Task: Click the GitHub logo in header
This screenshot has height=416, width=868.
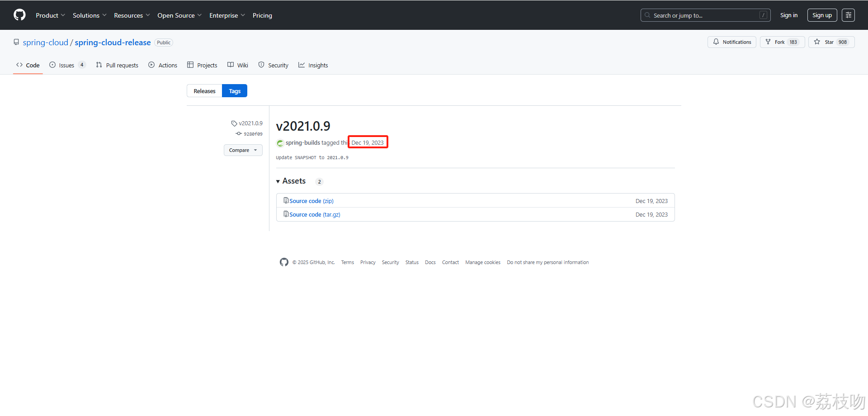Action: point(19,15)
